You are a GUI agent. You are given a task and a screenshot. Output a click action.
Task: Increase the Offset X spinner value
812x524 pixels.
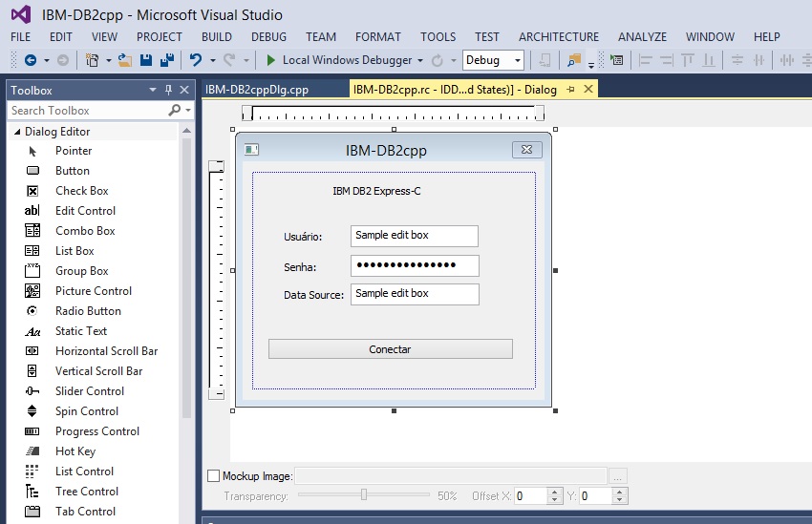556,492
